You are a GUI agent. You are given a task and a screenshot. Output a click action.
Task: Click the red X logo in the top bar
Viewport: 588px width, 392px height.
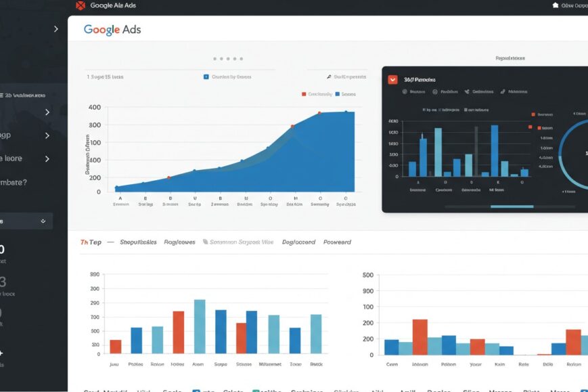tap(81, 5)
